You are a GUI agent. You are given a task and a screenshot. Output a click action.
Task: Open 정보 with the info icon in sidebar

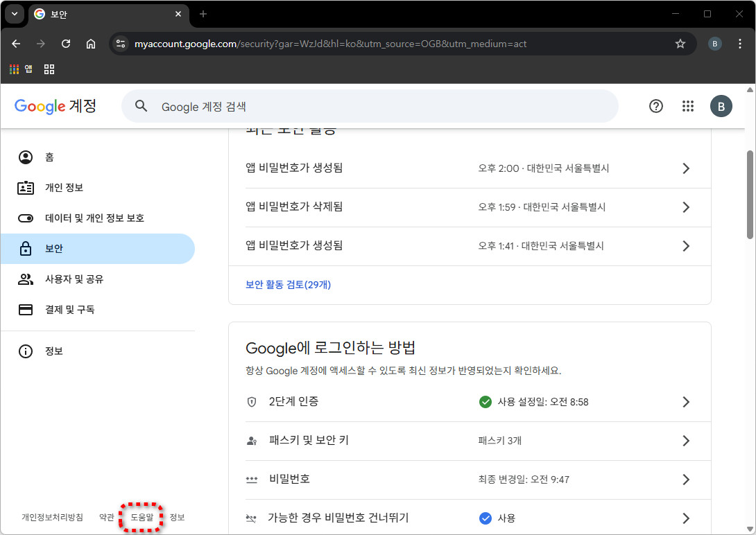97,351
